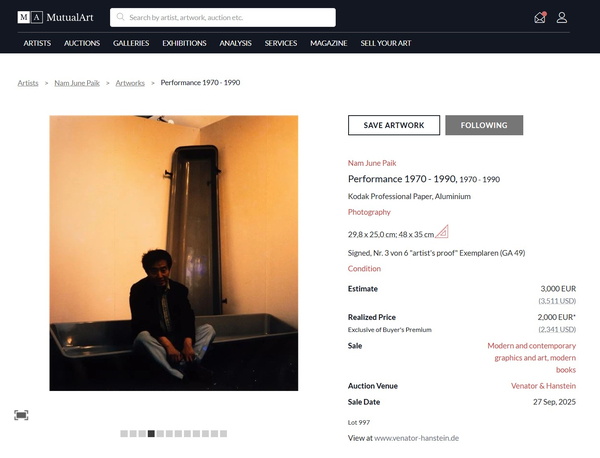Toggle the Following button
The width and height of the screenshot is (600, 458).
484,125
